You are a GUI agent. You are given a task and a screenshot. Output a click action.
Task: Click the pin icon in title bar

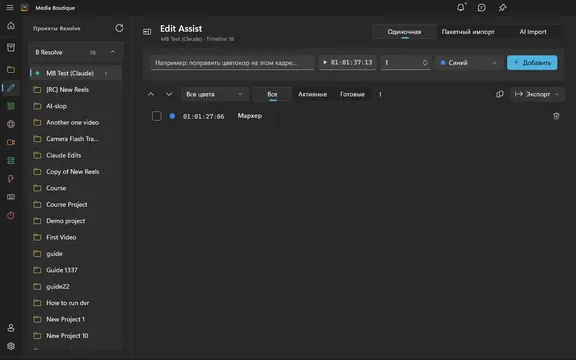point(502,8)
